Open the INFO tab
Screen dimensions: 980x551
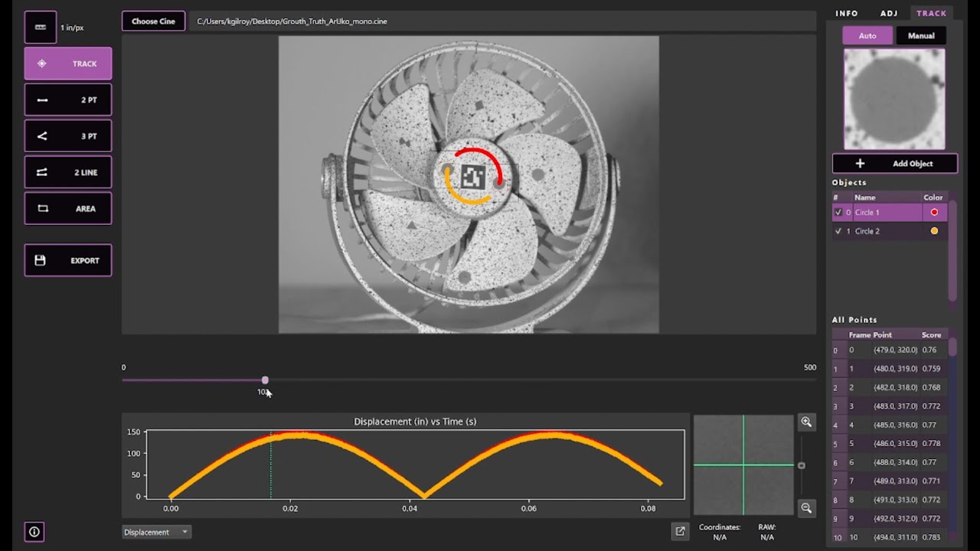pos(847,13)
